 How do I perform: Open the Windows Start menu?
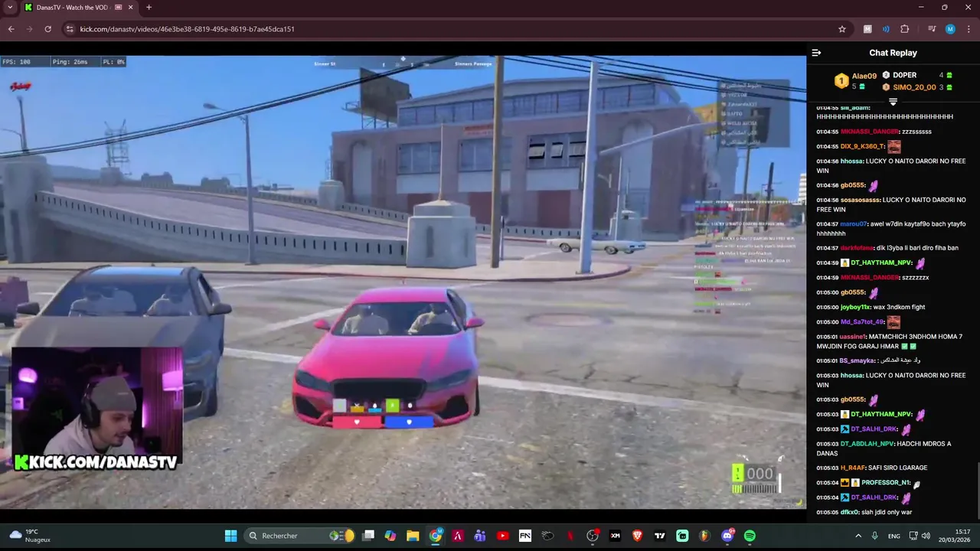tap(230, 536)
